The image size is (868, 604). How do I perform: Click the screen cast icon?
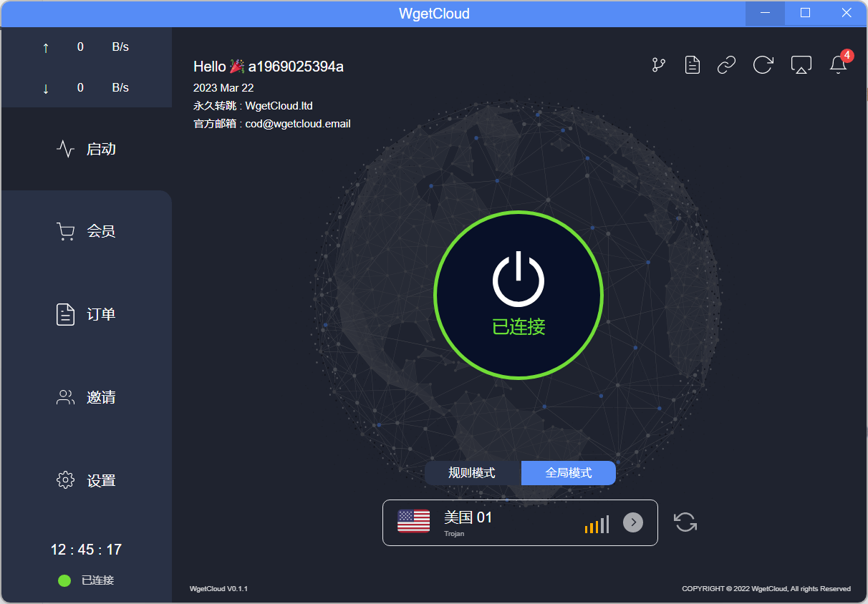coord(801,65)
